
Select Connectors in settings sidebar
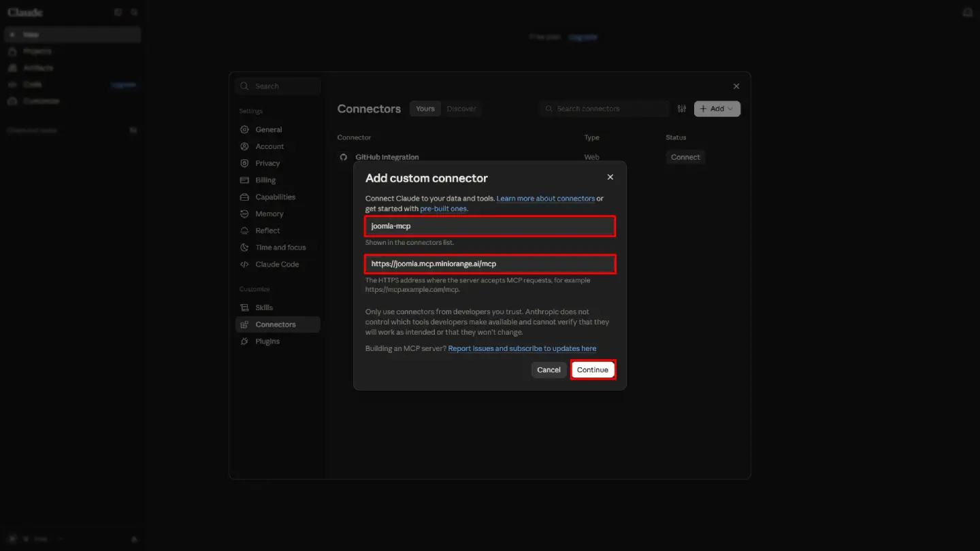pyautogui.click(x=278, y=324)
